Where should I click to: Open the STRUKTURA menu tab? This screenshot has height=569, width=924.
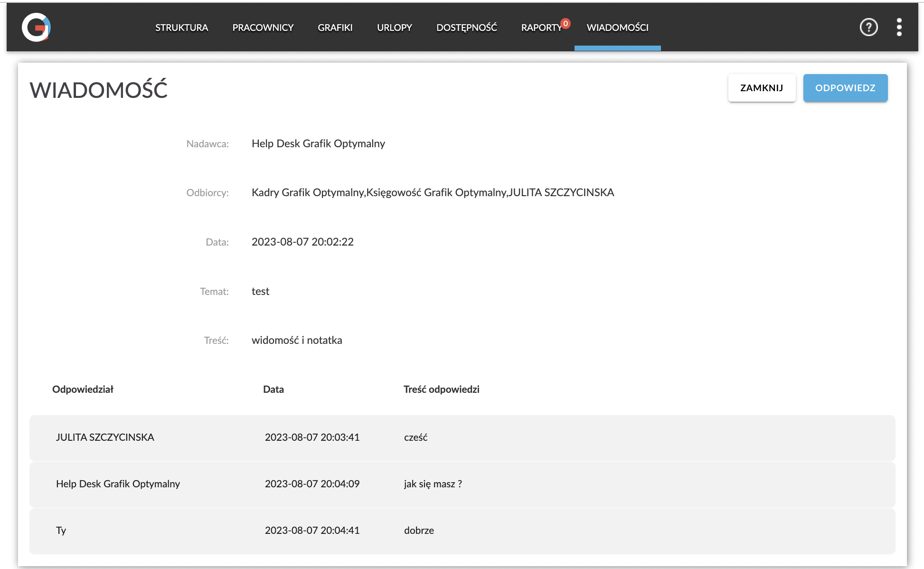[181, 28]
